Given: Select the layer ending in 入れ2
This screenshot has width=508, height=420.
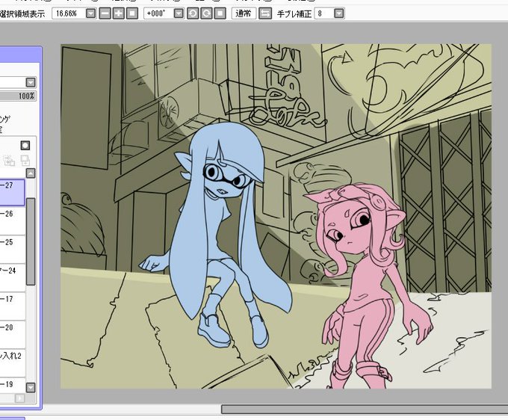Looking at the screenshot, I should 12,363.
